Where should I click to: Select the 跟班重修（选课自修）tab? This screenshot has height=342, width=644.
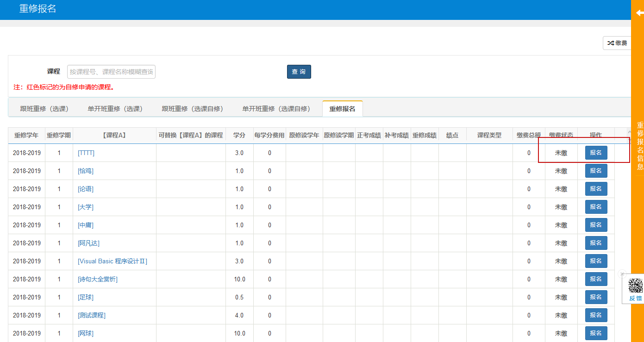point(192,109)
